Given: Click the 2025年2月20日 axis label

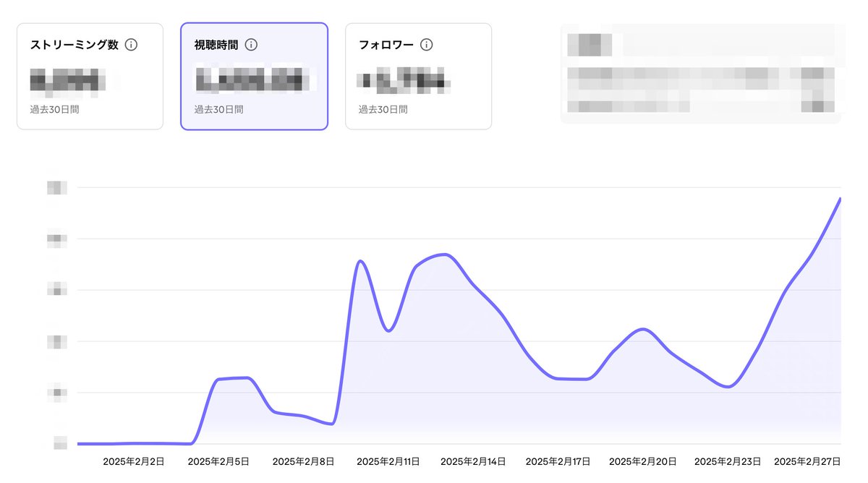Looking at the screenshot, I should pyautogui.click(x=642, y=461).
